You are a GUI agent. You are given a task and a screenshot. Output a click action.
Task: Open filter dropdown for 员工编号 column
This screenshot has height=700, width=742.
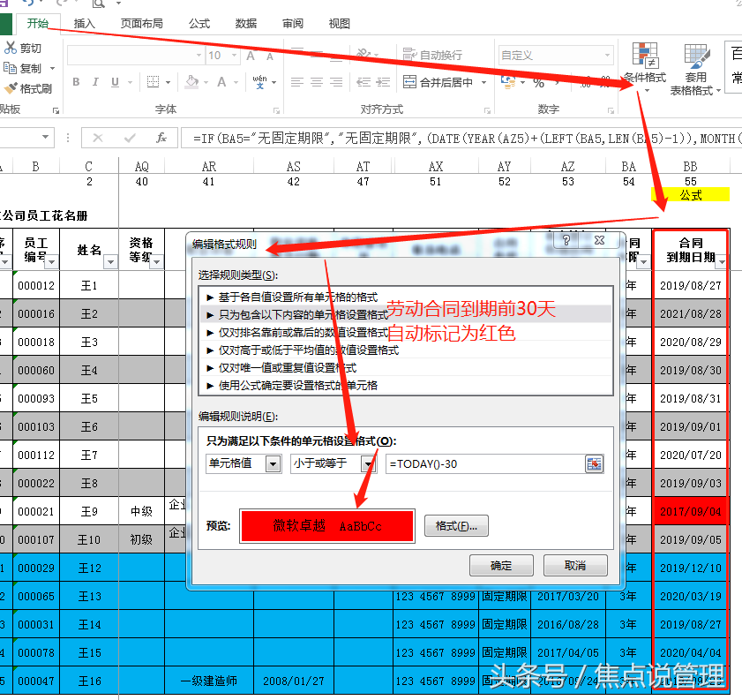52,261
